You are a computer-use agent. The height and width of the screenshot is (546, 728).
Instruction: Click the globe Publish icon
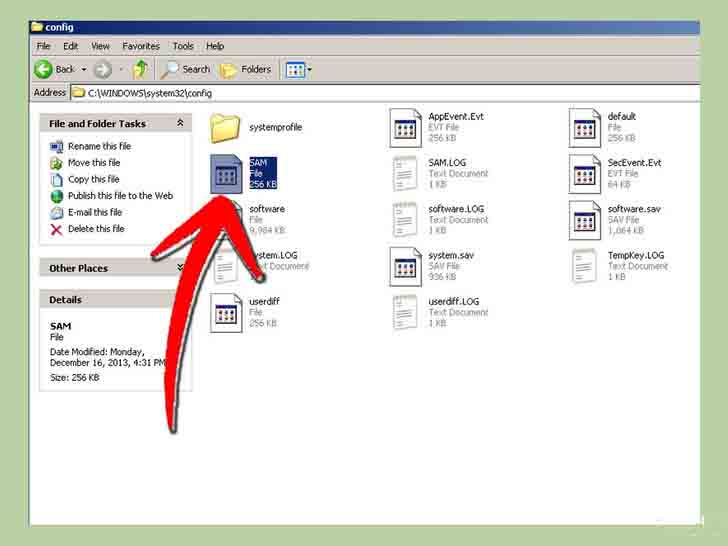point(57,196)
